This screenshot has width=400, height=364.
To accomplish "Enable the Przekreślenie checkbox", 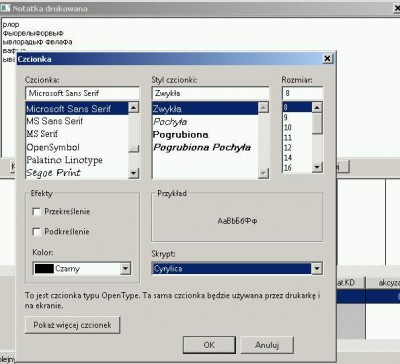I will click(36, 212).
